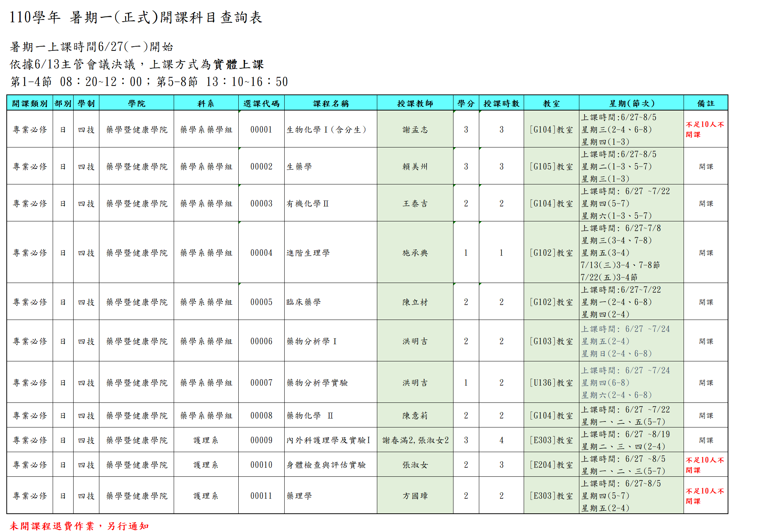The height and width of the screenshot is (532, 765).
Task: Click teacher name 陳立材
Action: 415,302
